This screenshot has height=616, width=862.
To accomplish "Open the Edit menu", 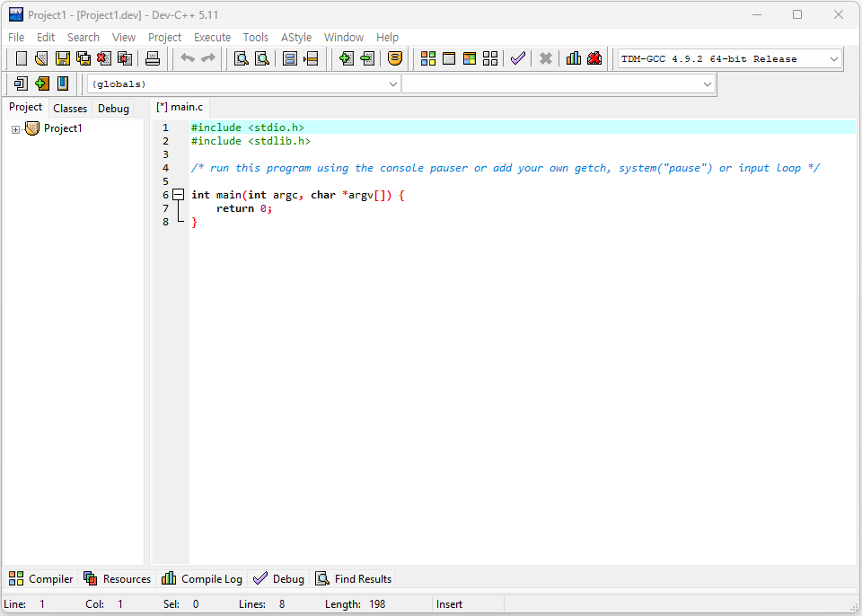I will click(x=46, y=38).
